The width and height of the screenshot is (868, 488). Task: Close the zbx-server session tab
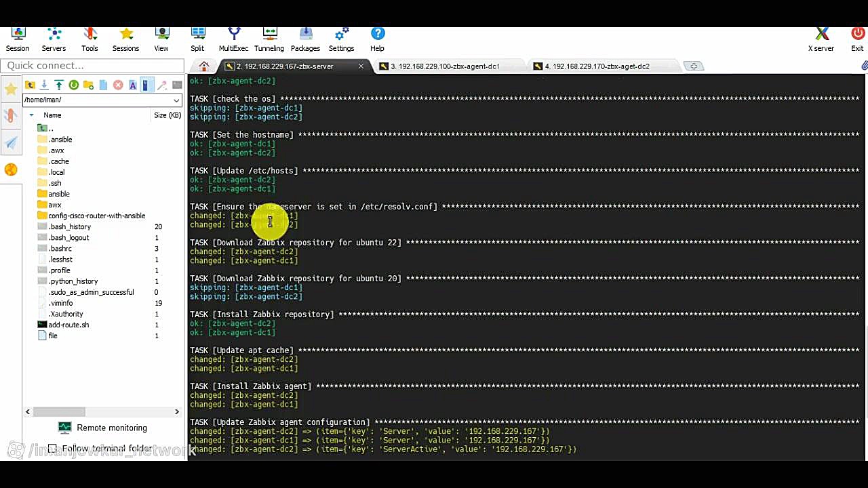pos(361,66)
